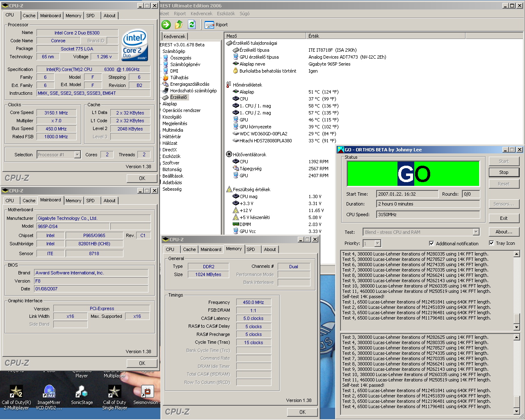Screen dimensions: 525x420
Task: Open the Processor #1 selection dropdown
Action: (77, 155)
